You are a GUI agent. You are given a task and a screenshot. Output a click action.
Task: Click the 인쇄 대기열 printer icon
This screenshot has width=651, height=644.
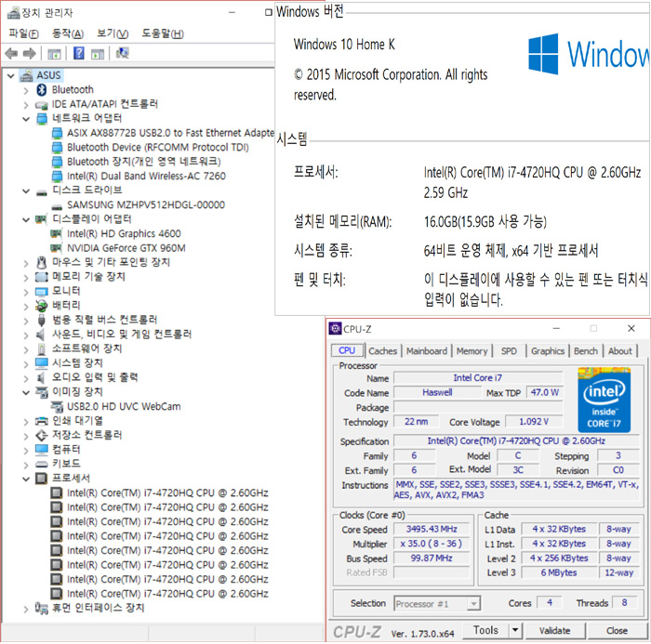[x=41, y=421]
